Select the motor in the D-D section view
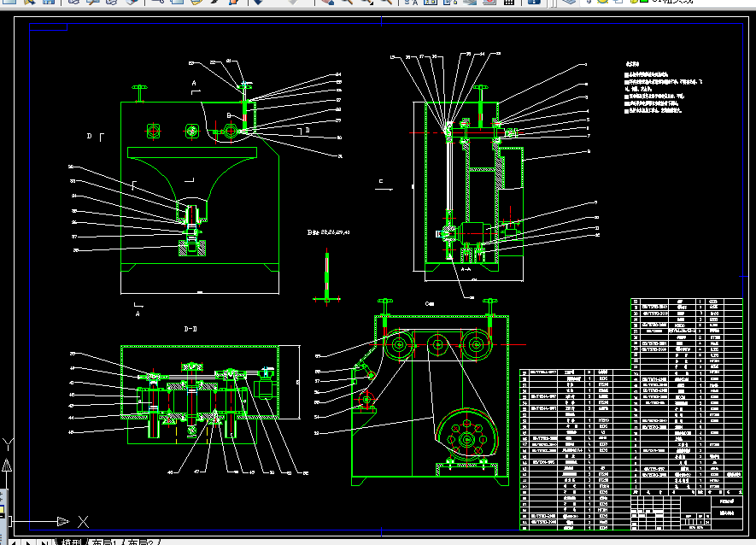This screenshot has width=756, height=545. click(265, 384)
